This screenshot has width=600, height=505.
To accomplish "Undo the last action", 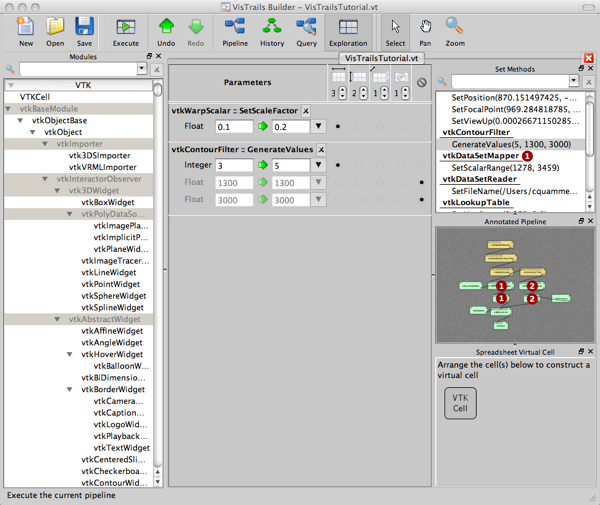I will 166,32.
